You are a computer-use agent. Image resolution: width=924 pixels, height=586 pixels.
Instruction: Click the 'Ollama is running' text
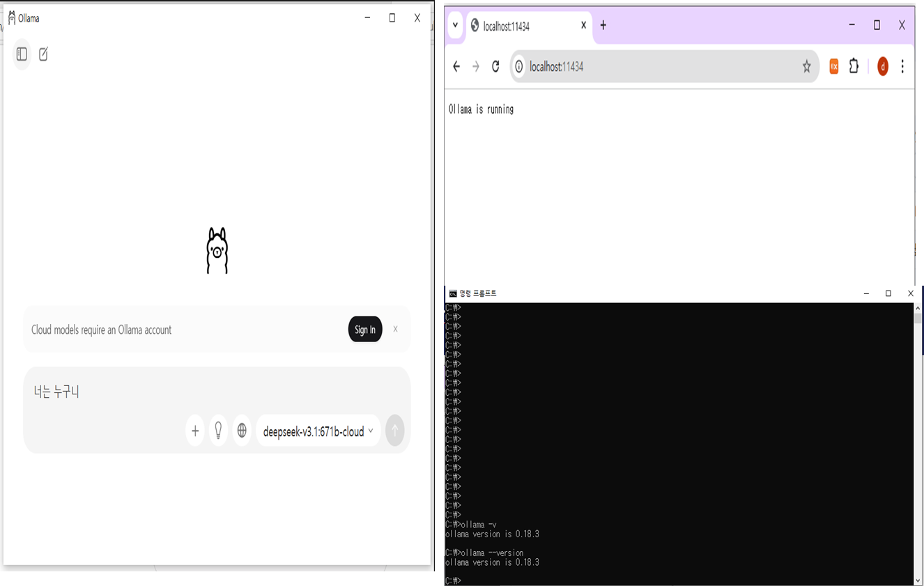[x=481, y=109]
